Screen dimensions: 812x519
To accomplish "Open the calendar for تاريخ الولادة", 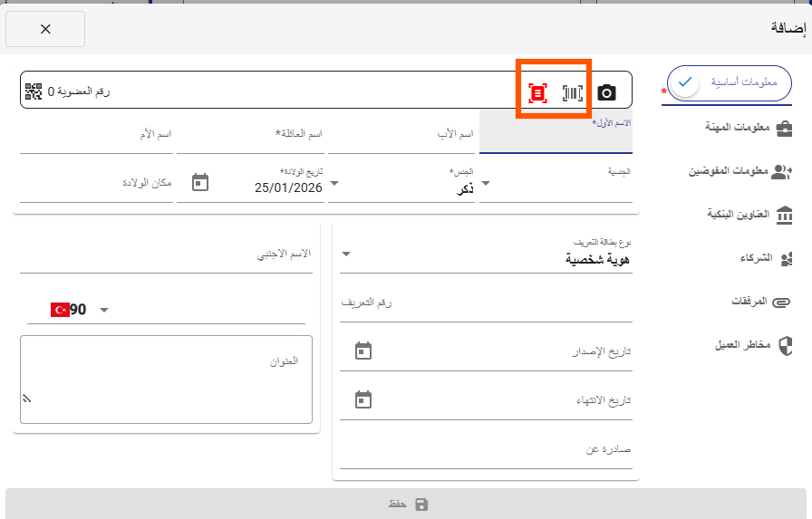I will point(200,182).
